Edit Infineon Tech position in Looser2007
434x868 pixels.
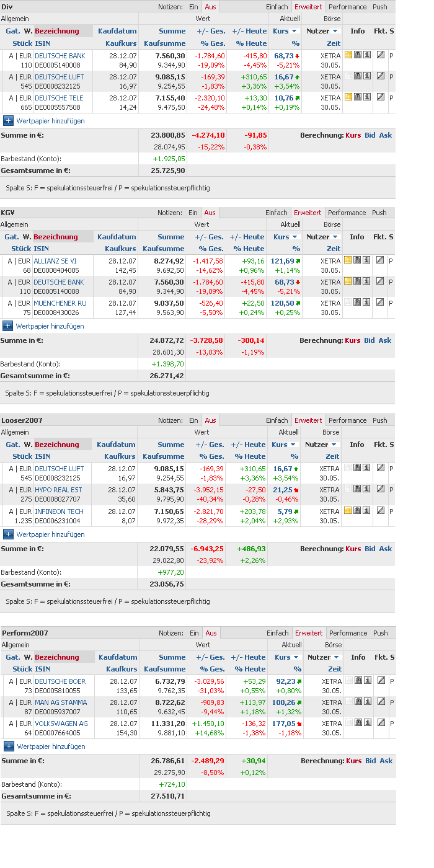381,510
